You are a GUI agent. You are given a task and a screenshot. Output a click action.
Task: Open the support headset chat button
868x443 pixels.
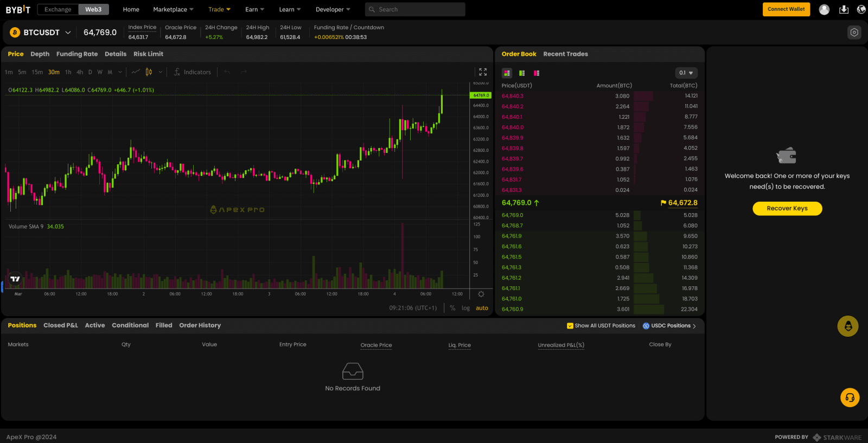coord(850,397)
